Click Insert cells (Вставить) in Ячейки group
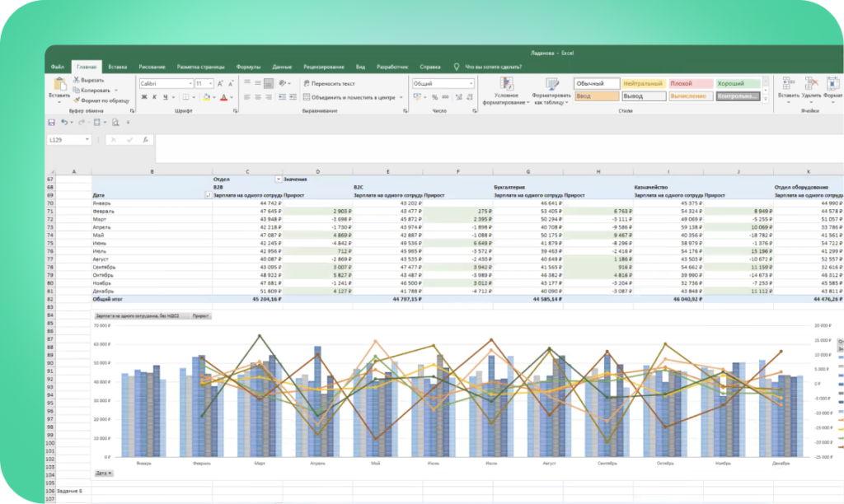The height and width of the screenshot is (504, 844). pyautogui.click(x=789, y=89)
